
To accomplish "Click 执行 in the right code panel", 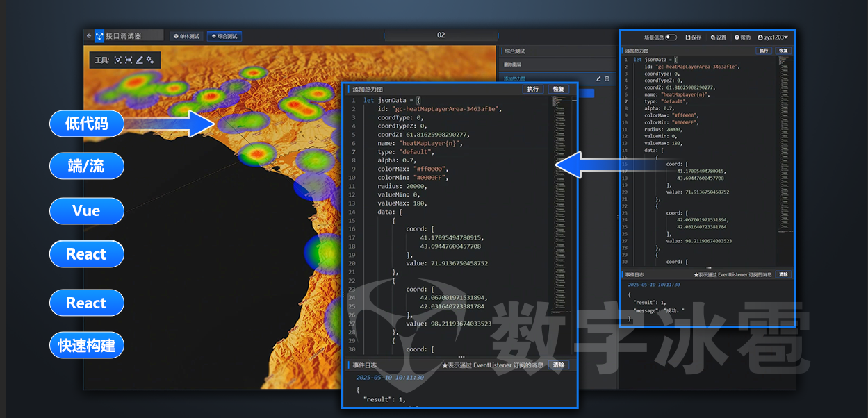I will [x=763, y=51].
